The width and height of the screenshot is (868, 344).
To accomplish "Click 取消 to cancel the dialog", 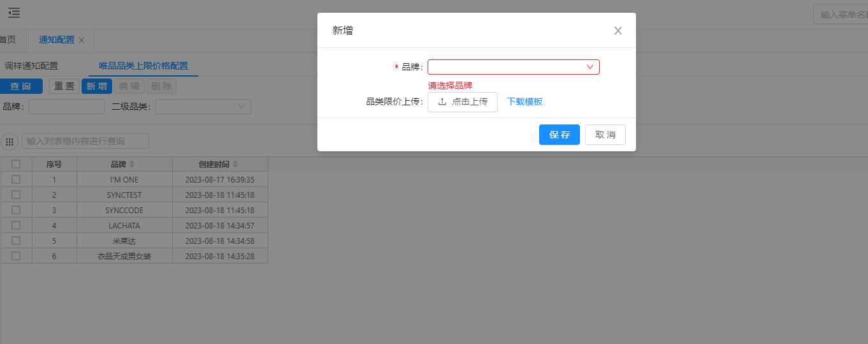I will pyautogui.click(x=605, y=135).
